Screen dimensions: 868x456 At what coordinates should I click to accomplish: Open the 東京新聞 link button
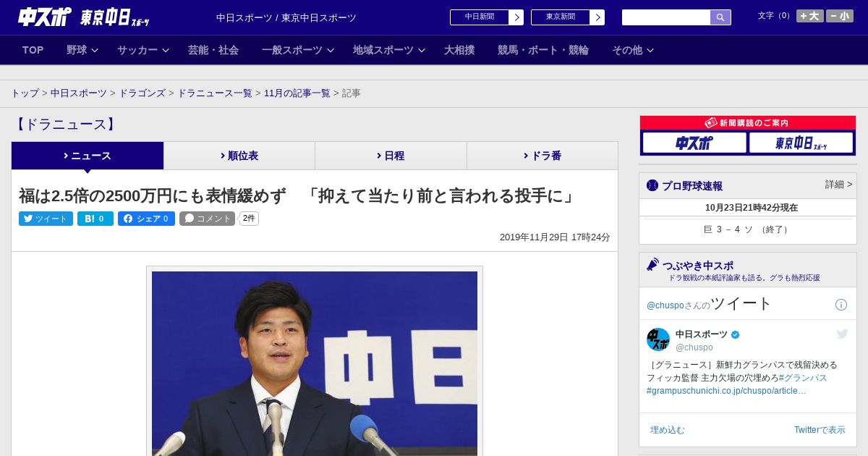560,17
